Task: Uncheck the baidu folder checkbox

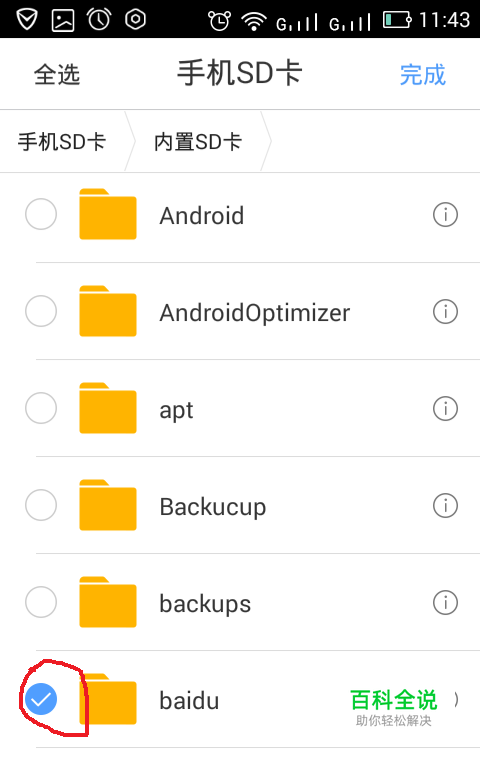Action: [41, 699]
